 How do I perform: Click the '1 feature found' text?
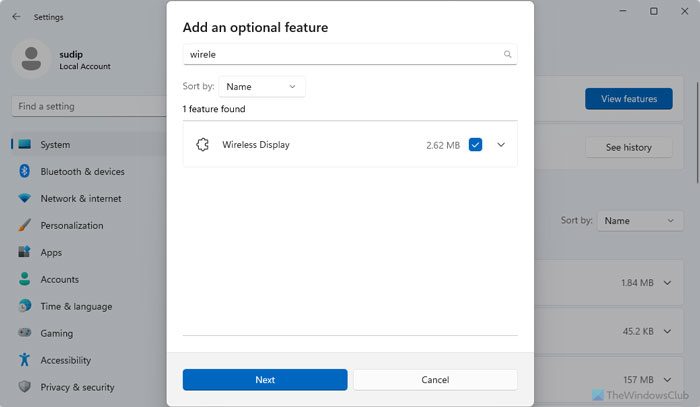tap(214, 109)
